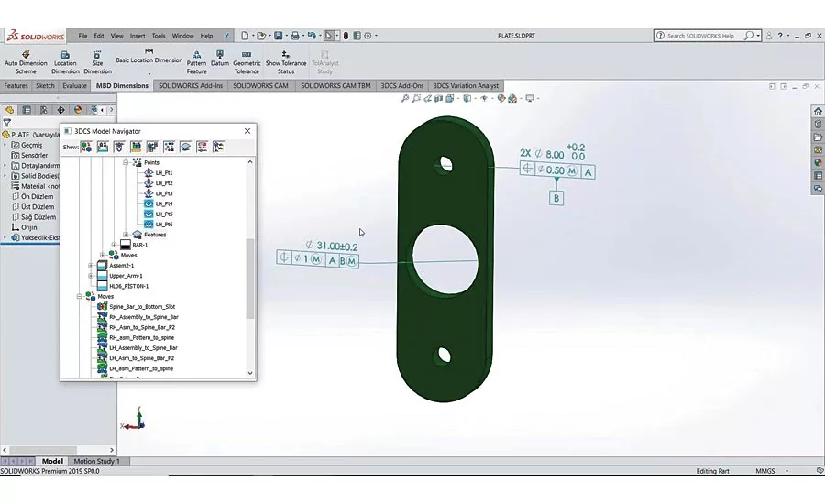The width and height of the screenshot is (825, 504).
Task: Collapse the bottom Moves node
Action: 80,296
